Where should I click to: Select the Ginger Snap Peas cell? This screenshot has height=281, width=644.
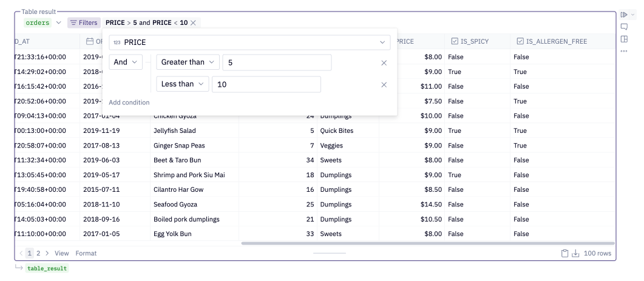tap(194, 146)
